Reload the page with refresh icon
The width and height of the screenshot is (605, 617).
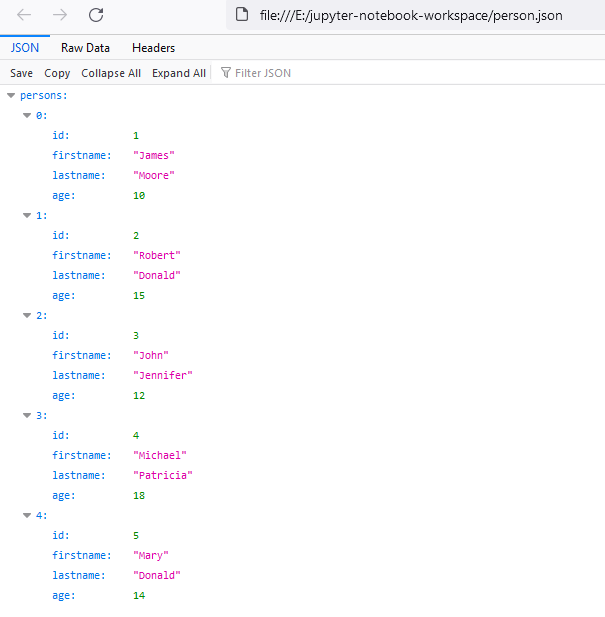pos(96,15)
